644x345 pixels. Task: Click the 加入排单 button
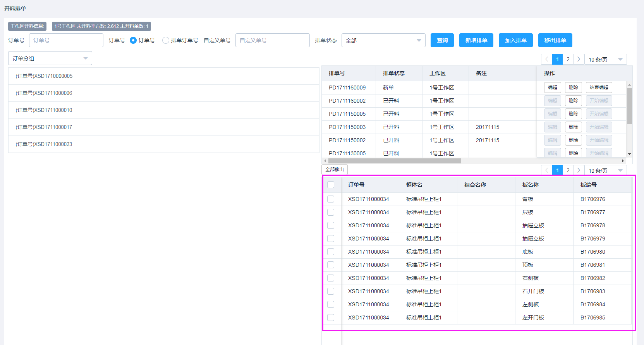[x=516, y=40]
